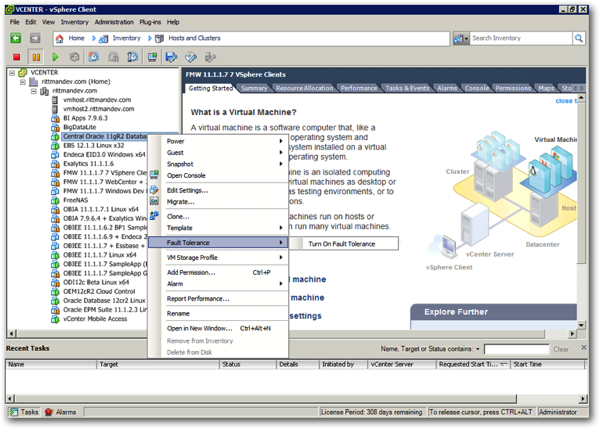Click in the Search Inventory field
This screenshot has height=429, width=600.
pos(521,38)
